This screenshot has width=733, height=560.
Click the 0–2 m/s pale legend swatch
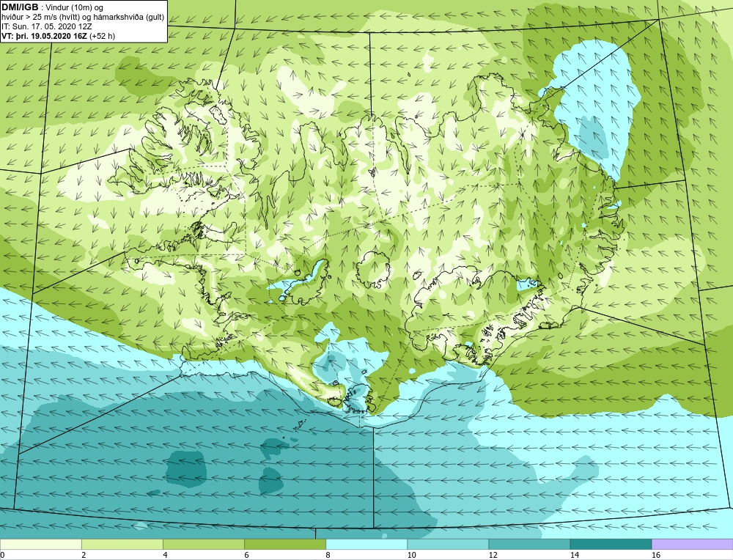point(40,544)
